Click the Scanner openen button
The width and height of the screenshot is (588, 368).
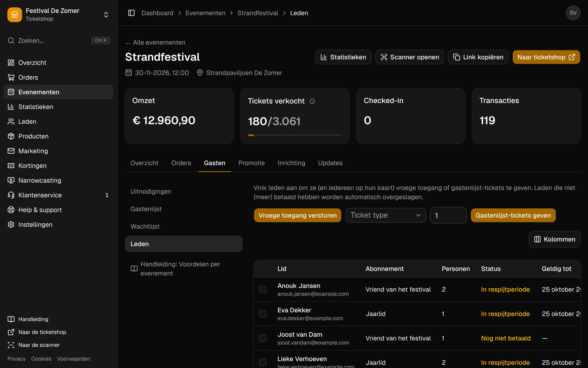(410, 57)
